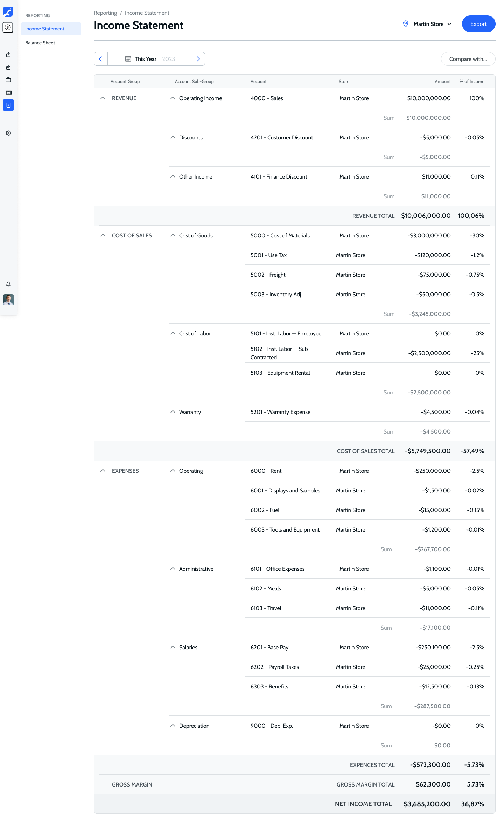
Task: Click the Compare with... button
Action: click(468, 59)
